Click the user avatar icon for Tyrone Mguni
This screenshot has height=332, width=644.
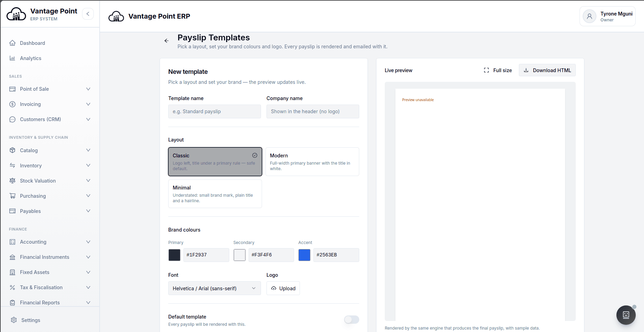point(590,16)
